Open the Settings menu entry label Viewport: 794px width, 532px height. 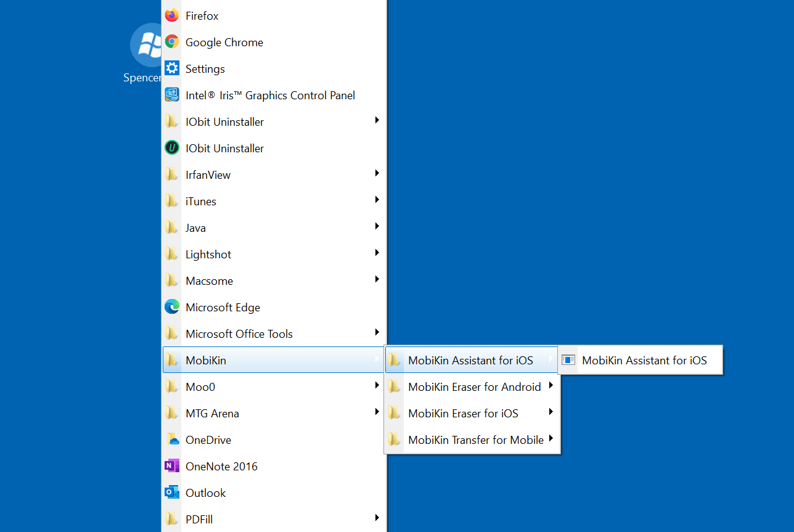click(205, 69)
